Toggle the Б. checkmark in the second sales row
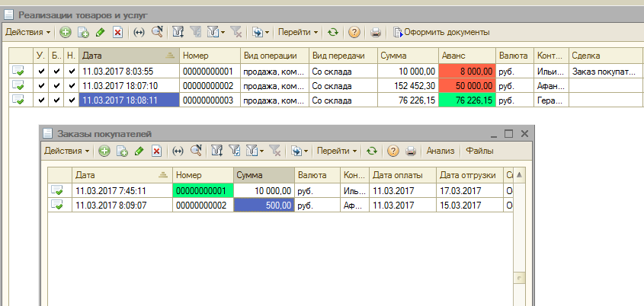This screenshot has height=306, width=644. [x=56, y=85]
